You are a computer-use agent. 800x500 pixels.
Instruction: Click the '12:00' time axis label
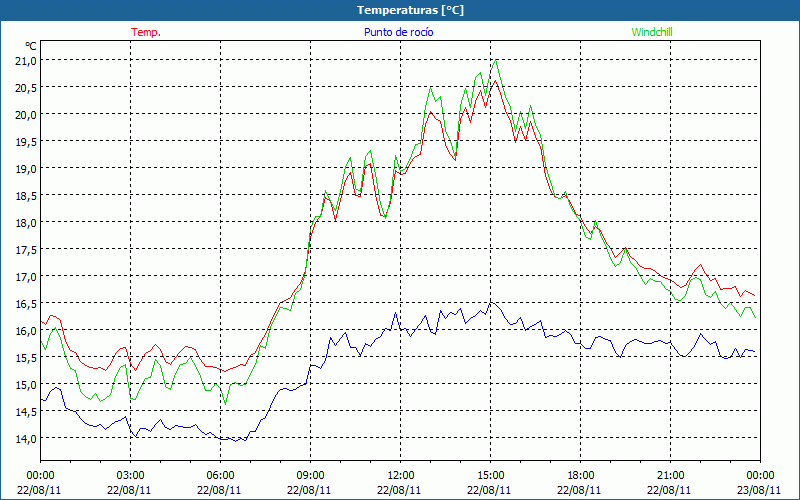401,476
